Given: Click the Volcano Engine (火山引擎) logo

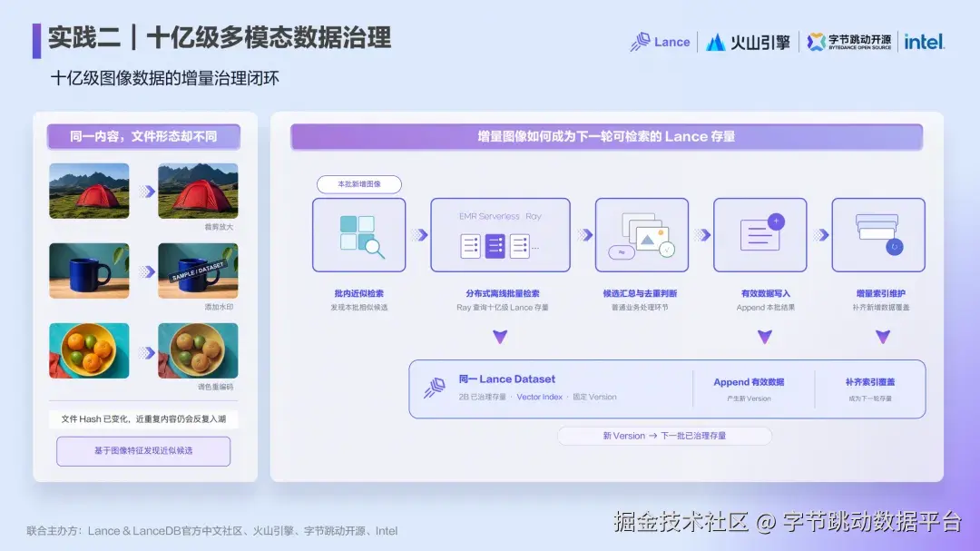Looking at the screenshot, I should (748, 43).
